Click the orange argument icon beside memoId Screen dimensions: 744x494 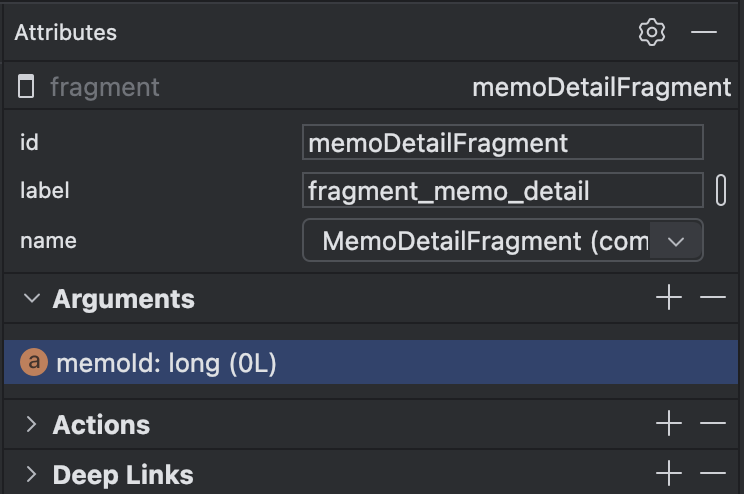point(35,363)
